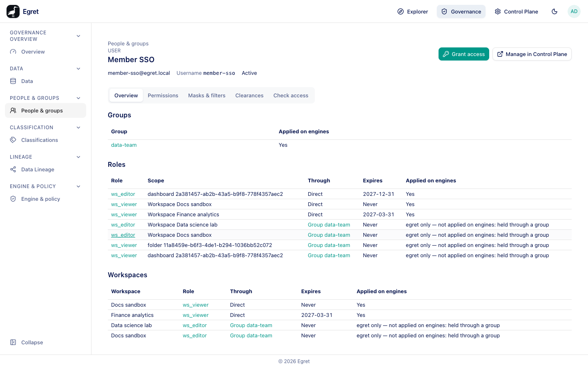The height and width of the screenshot is (368, 588).
Task: Click the © 2026 Egret footer text
Action: 294,361
